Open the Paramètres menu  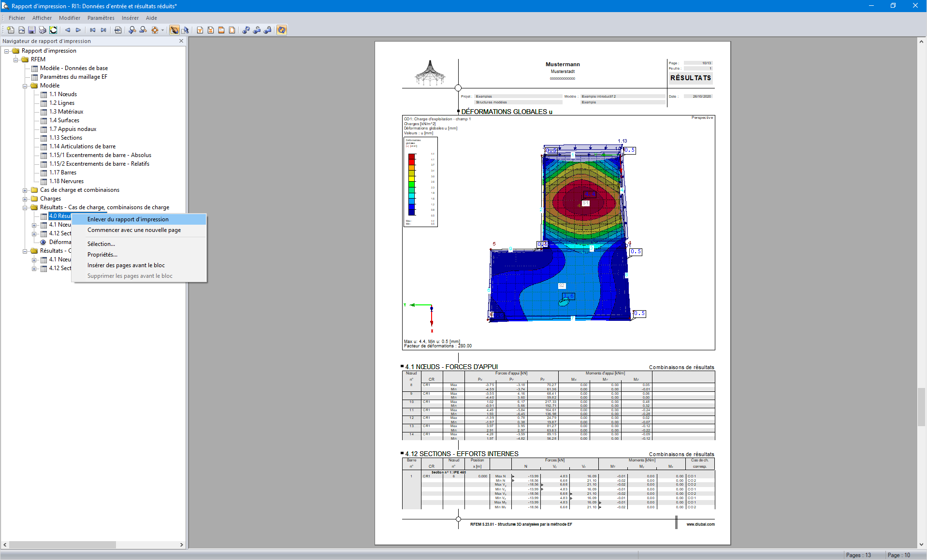(101, 18)
